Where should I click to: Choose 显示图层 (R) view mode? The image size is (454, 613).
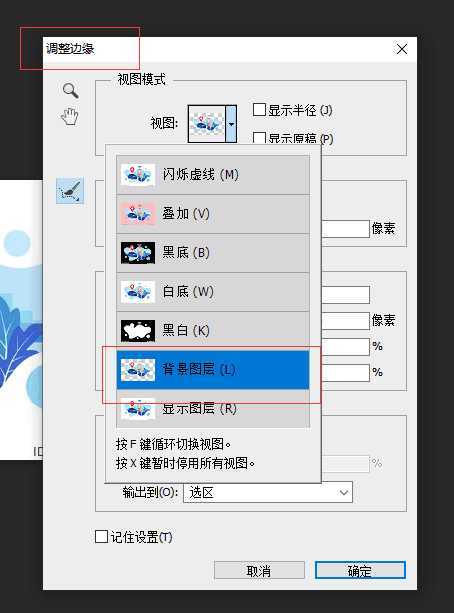point(213,409)
